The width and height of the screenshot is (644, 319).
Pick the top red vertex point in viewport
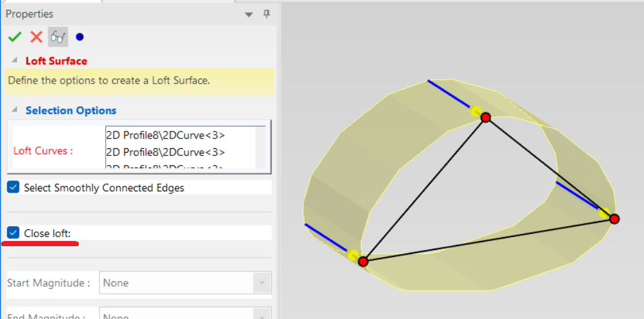(486, 117)
